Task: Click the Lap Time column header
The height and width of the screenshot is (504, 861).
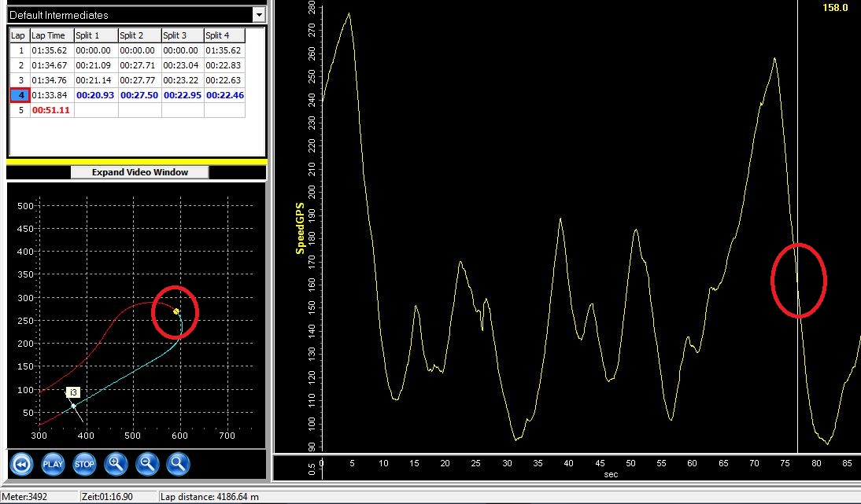Action: click(x=50, y=35)
